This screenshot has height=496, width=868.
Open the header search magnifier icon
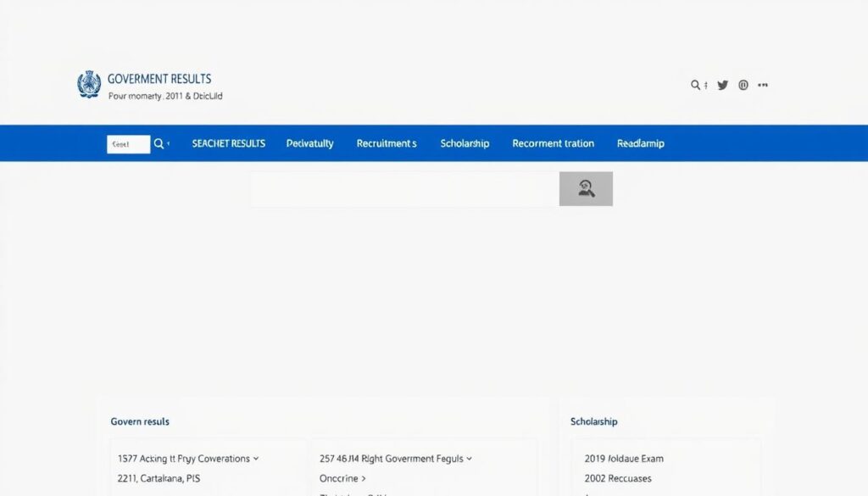695,85
